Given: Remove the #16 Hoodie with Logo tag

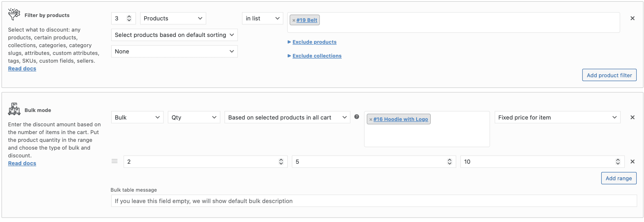Looking at the screenshot, I should (370, 119).
